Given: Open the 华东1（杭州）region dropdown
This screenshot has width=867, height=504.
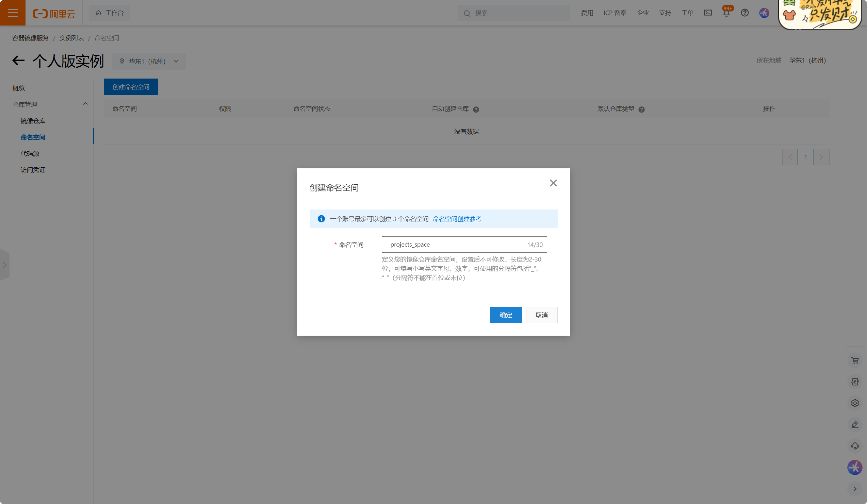Looking at the screenshot, I should click(x=149, y=61).
